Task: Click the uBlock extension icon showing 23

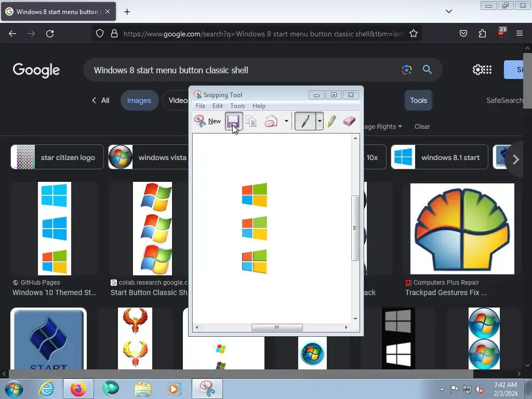Action: [x=501, y=33]
